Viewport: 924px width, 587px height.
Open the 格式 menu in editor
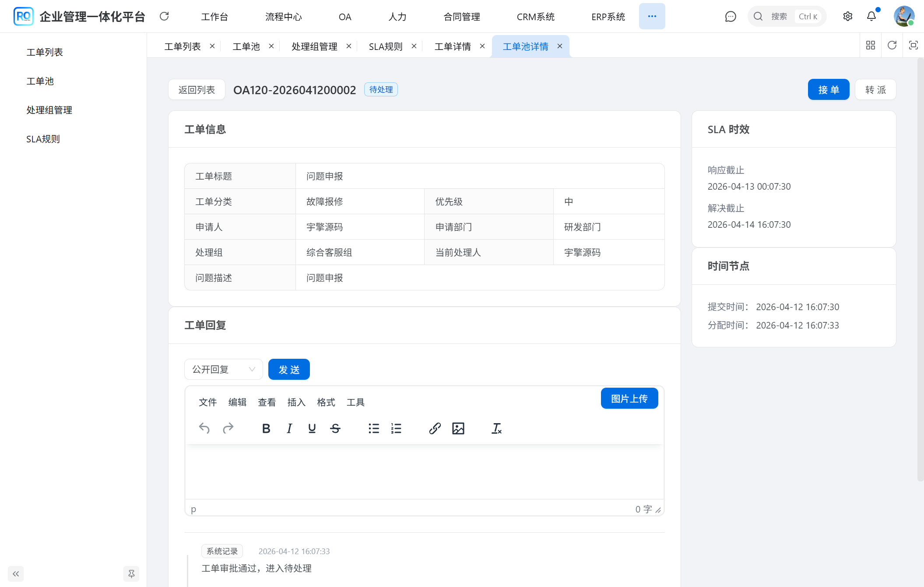(x=326, y=402)
